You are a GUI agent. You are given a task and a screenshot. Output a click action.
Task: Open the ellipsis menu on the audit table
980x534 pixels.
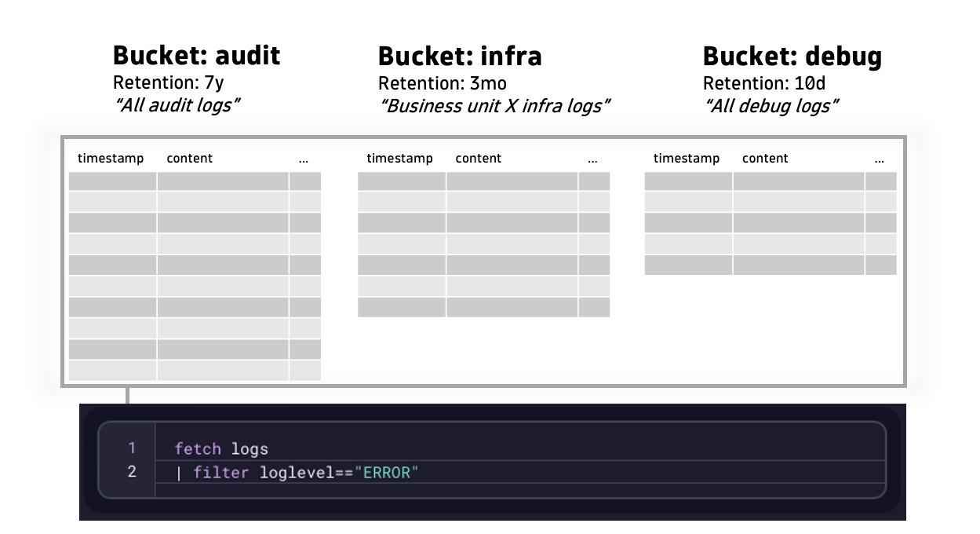tap(304, 158)
